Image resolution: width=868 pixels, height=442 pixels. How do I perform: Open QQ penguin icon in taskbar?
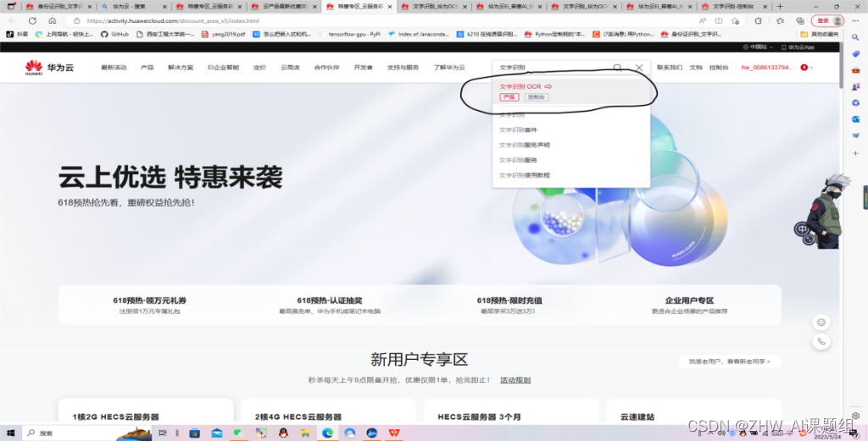point(283,434)
